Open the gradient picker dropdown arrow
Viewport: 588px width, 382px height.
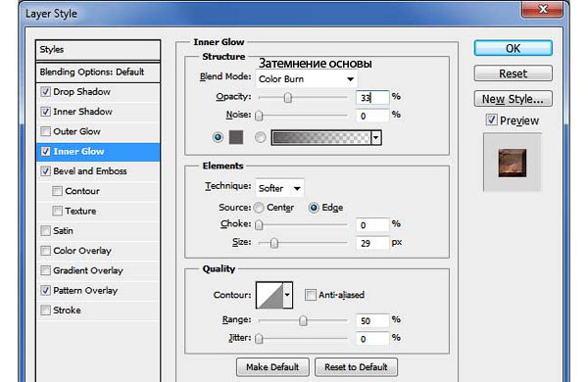[376, 137]
